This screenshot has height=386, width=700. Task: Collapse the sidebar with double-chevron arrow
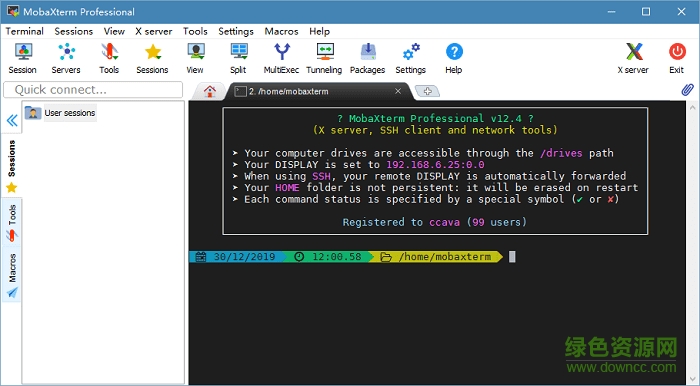[x=12, y=120]
